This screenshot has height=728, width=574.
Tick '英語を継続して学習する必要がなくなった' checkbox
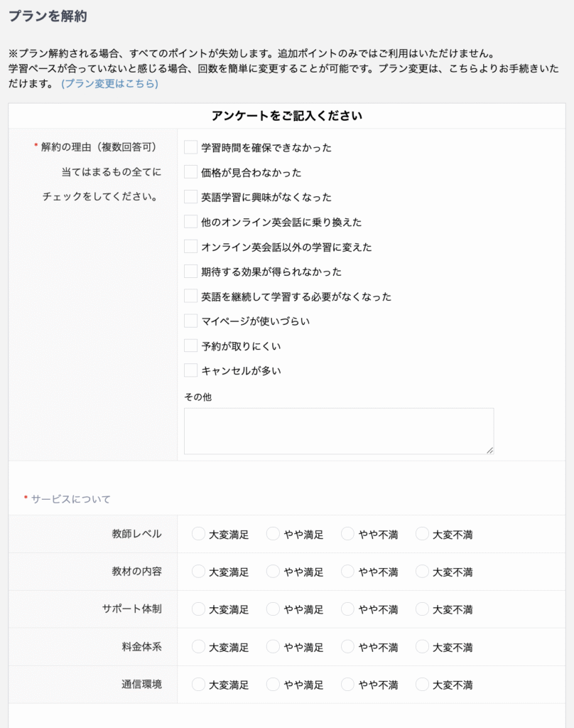[x=190, y=296]
